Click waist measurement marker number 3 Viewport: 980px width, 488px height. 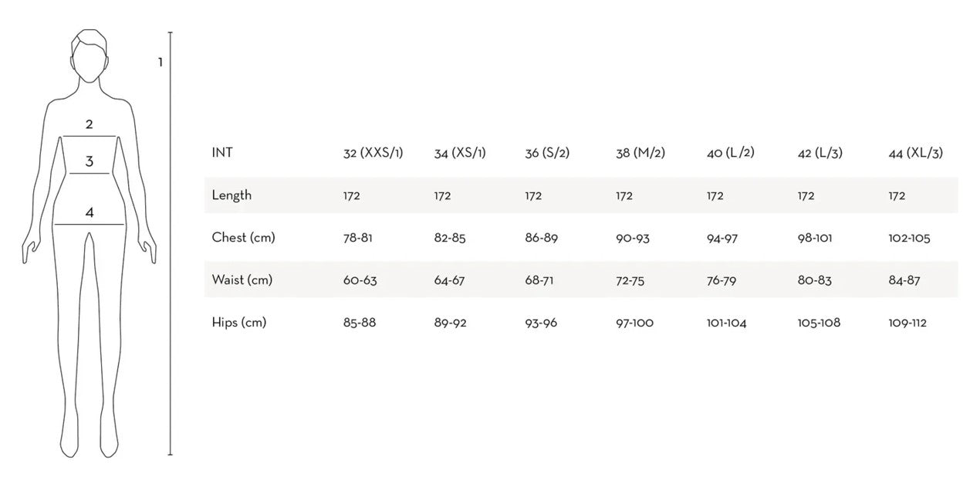[90, 161]
